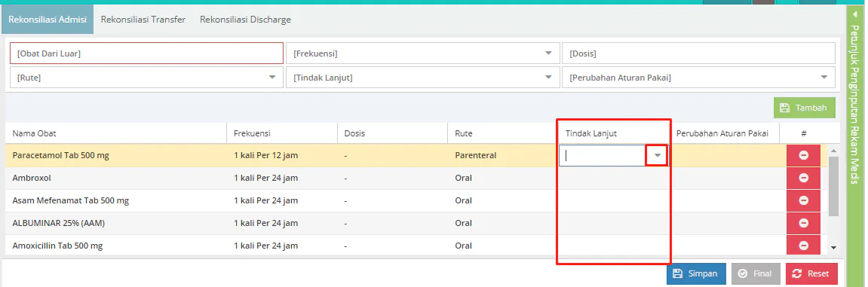Click the Dosis input field
Screen dimensions: 868x287
coord(698,53)
